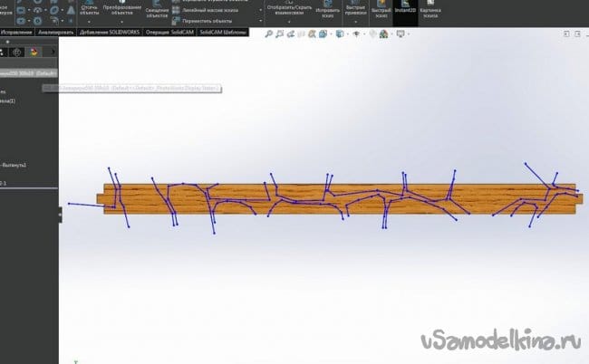Expand the feature panel tabs right arrow
Viewport: 589px width, 364px height.
click(x=53, y=53)
